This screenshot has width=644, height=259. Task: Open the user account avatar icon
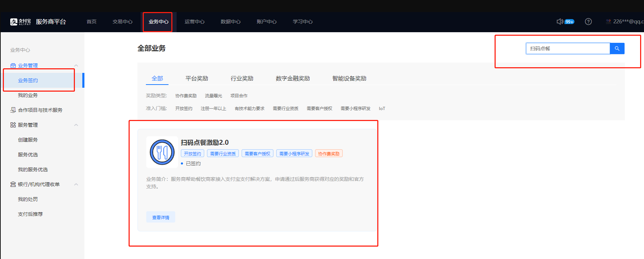point(608,22)
